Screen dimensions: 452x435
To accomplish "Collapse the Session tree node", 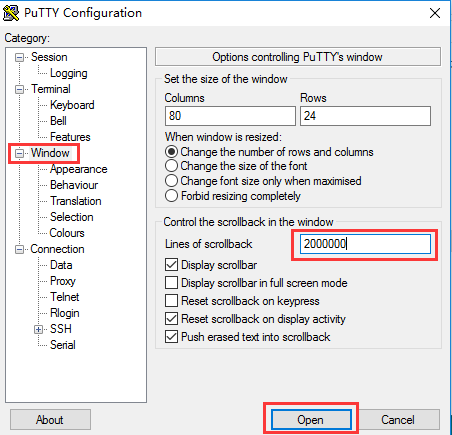I will point(20,57).
